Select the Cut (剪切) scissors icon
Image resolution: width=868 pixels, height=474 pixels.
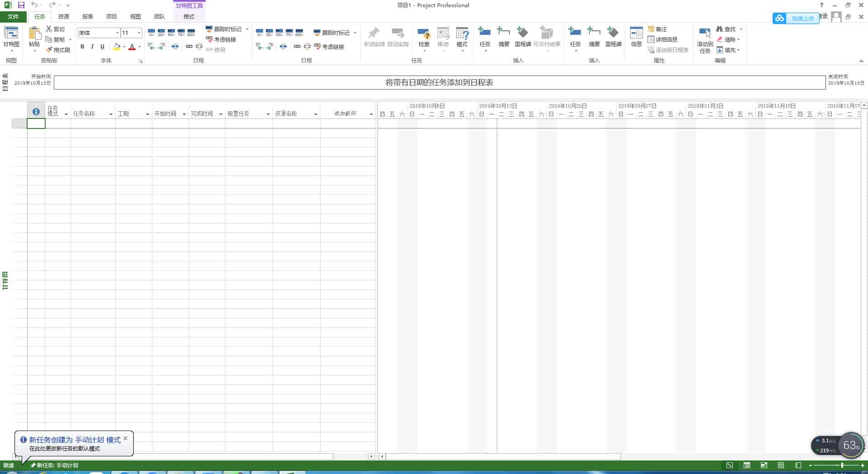point(49,29)
